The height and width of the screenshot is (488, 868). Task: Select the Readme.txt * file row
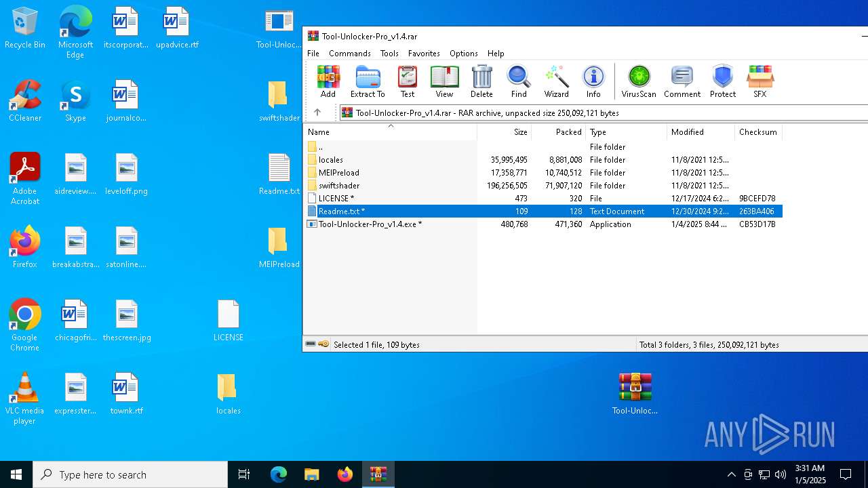pyautogui.click(x=543, y=211)
